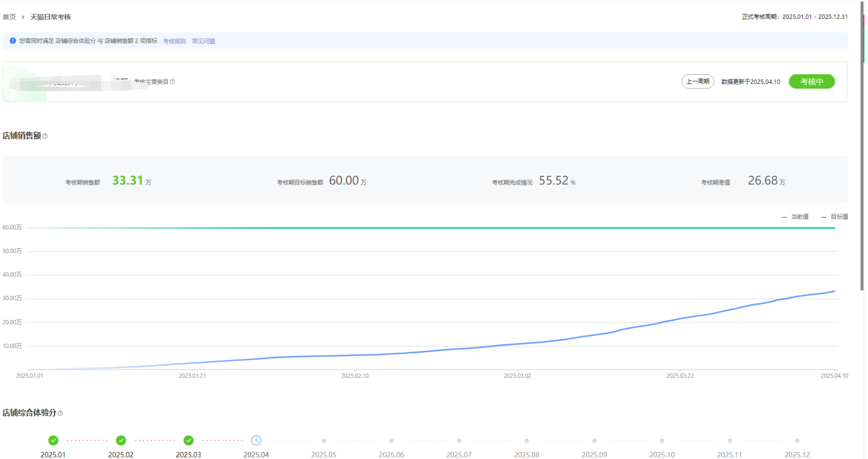Open the 考核规则 link
Screen dimensions: 868x459
[x=174, y=41]
